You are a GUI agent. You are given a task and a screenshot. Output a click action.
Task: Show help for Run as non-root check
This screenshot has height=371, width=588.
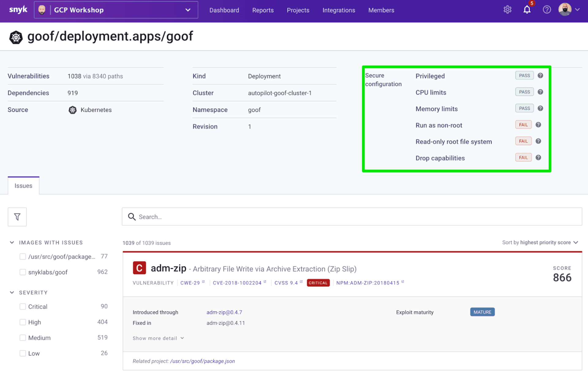point(538,125)
